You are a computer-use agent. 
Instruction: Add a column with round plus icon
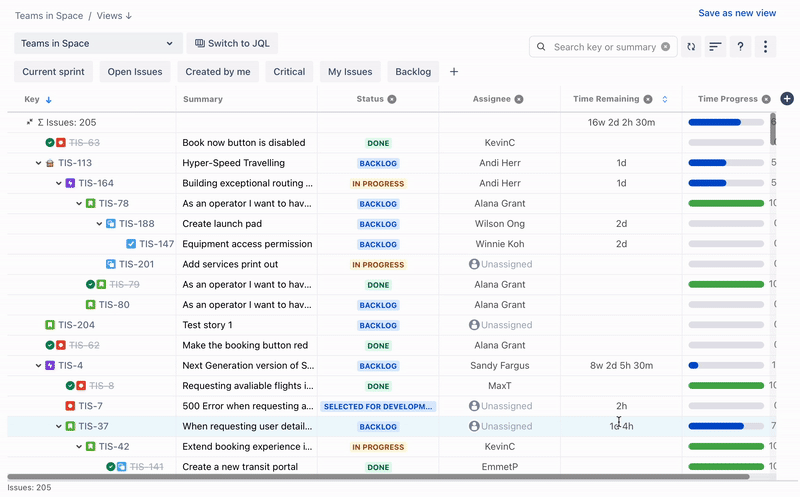click(x=787, y=99)
